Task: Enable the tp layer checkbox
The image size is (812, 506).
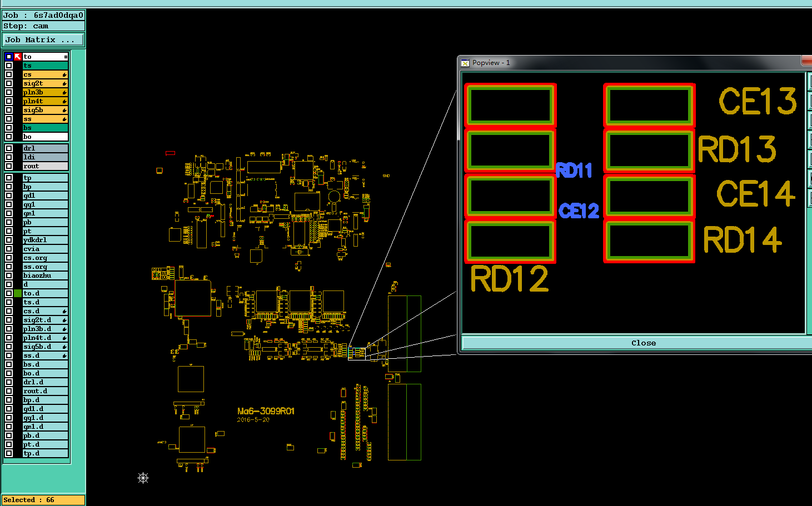Action: point(9,178)
